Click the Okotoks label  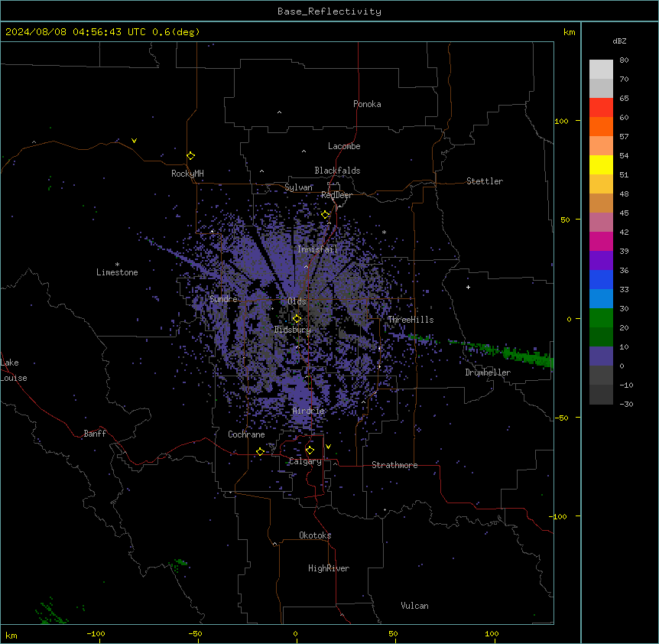[x=315, y=535]
